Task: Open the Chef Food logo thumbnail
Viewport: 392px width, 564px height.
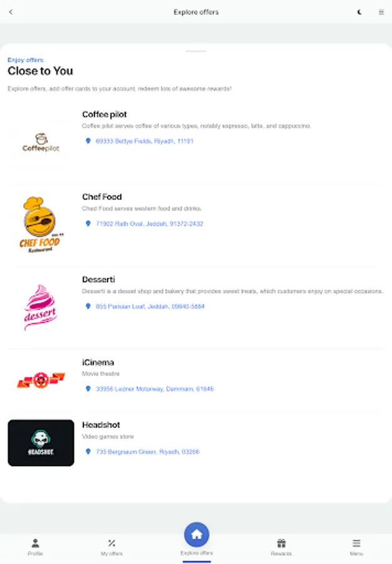Action: coord(41,224)
